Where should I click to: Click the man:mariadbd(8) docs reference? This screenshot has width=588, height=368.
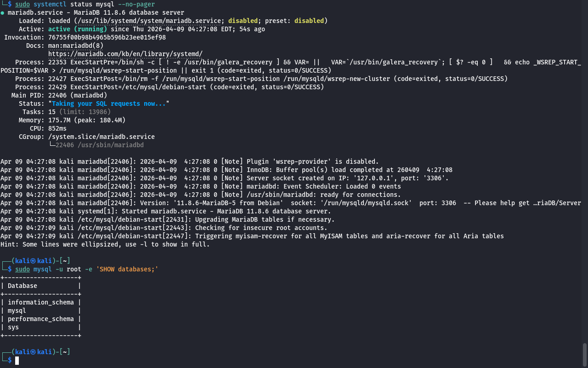coord(76,46)
